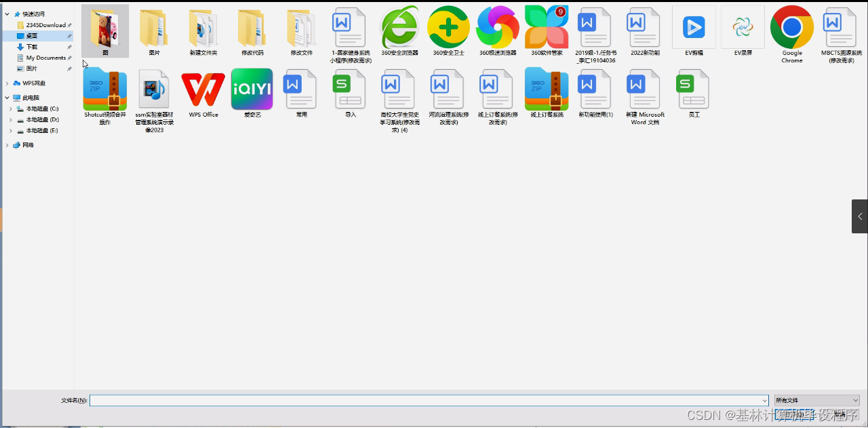Expand 本地磁盘 (C:) node arrow

(x=12, y=109)
